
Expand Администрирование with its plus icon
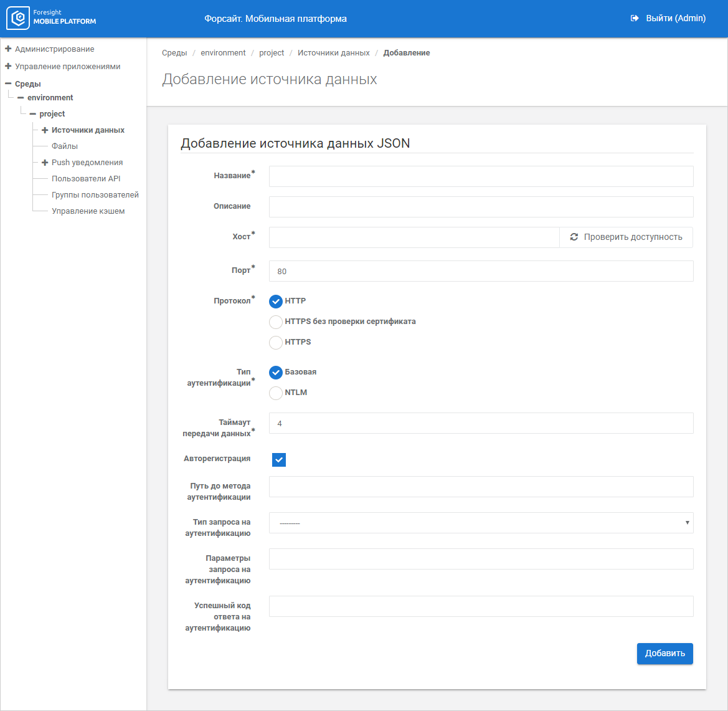(8, 49)
